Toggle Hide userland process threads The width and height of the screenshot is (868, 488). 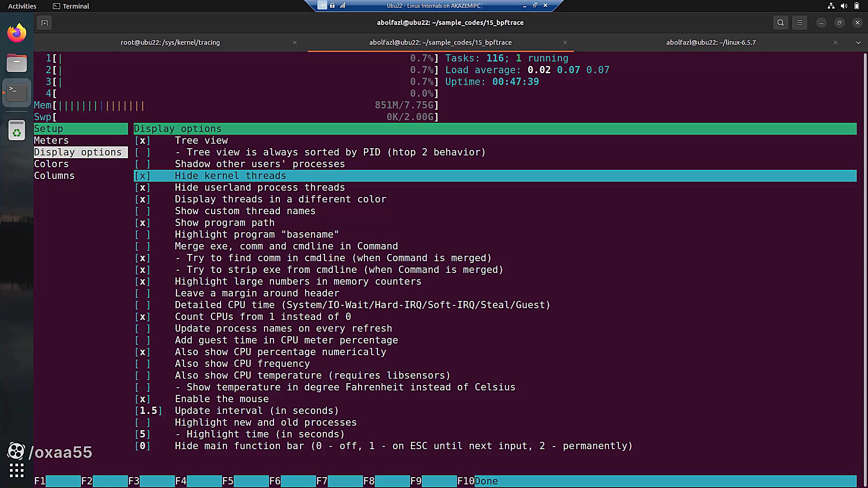[142, 188]
